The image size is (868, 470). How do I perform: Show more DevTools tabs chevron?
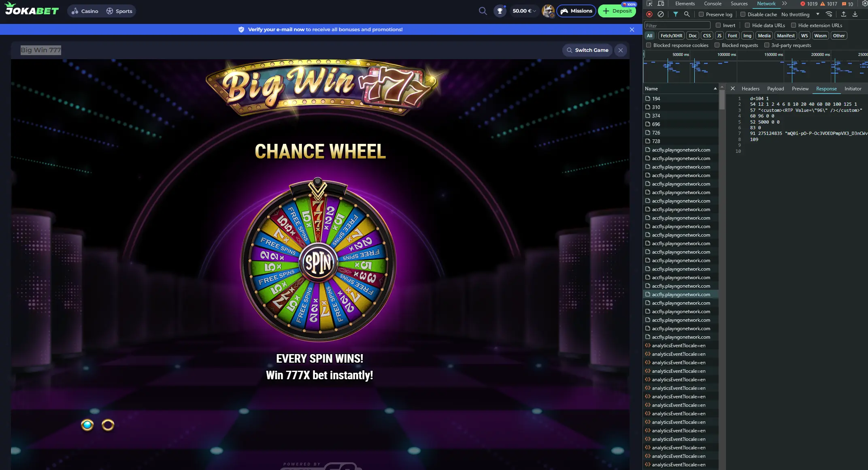click(x=785, y=4)
